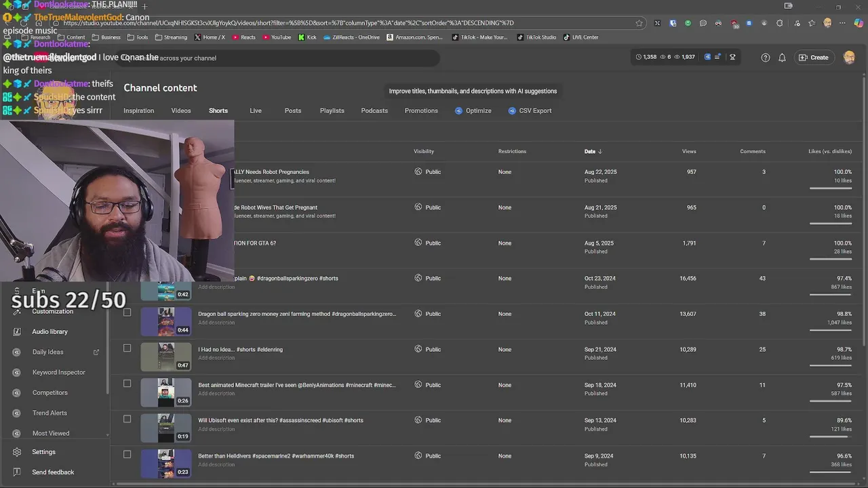Select checkbox for Better than Helldivers short
868x488 pixels.
[x=127, y=455]
